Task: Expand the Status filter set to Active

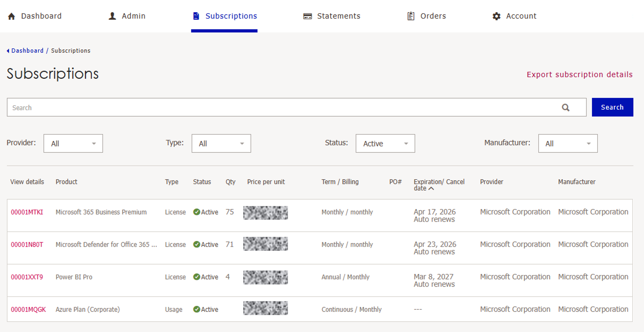Action: 385,143
